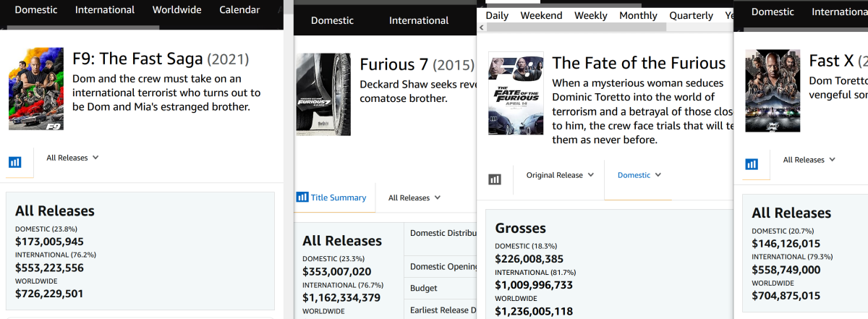Open Title Summary tab in Furious 7 window
This screenshot has width=868, height=319.
[x=331, y=197]
